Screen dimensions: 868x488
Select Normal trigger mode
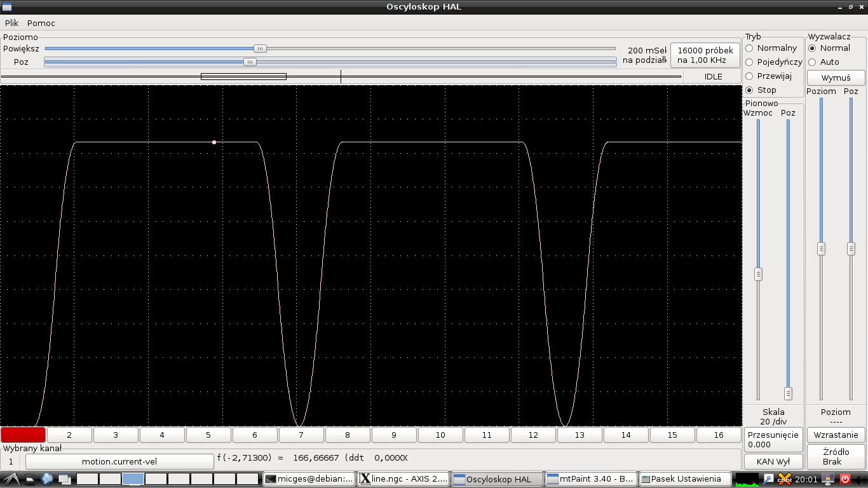[x=829, y=48]
